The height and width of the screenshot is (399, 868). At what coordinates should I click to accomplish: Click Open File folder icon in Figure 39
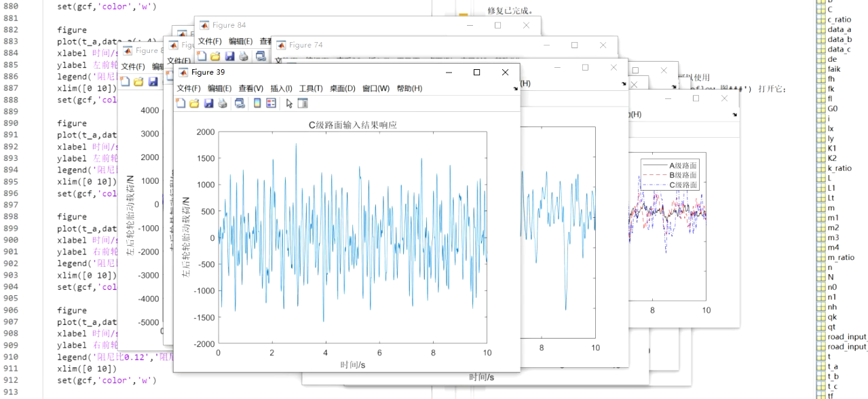point(194,103)
